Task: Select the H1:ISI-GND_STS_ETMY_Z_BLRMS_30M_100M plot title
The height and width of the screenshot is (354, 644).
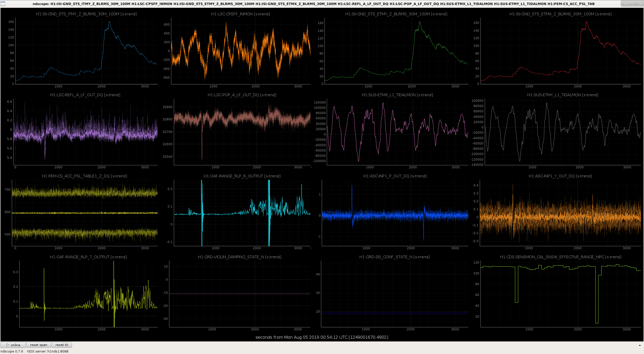Action: [396, 14]
